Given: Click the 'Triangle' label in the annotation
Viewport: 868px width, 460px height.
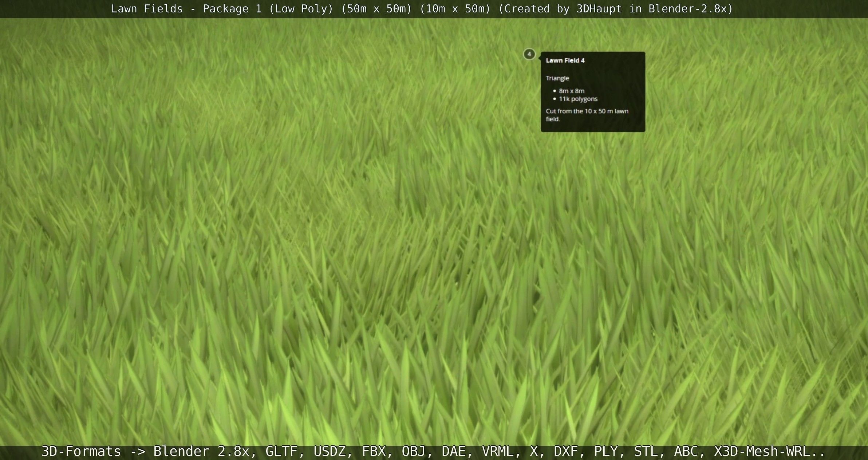Looking at the screenshot, I should [557, 78].
